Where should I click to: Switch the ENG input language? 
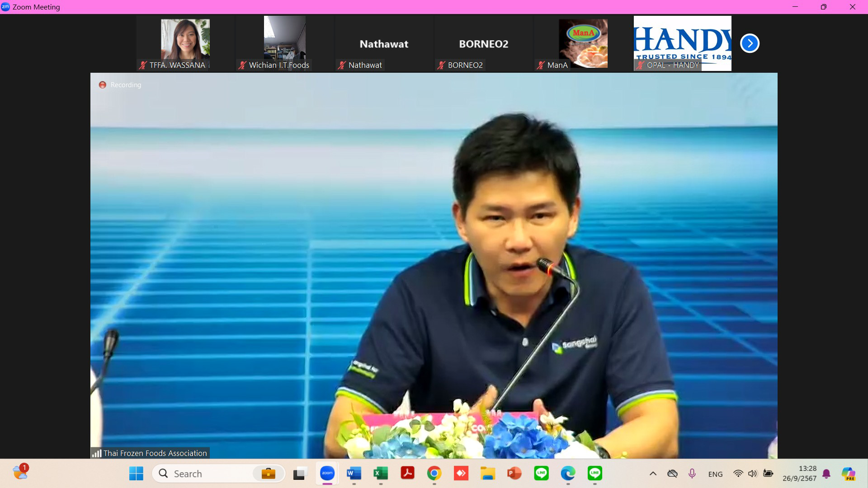[715, 474]
